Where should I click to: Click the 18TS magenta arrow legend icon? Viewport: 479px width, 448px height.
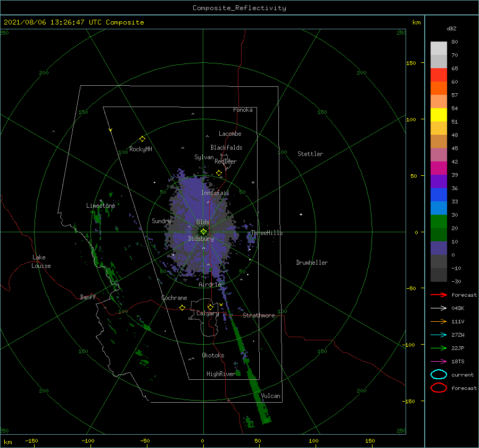(439, 362)
